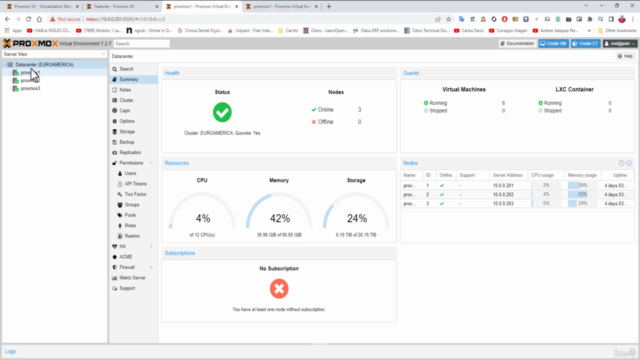Collapse the Datacenter tree node
Image resolution: width=640 pixels, height=360 pixels.
pos(5,64)
